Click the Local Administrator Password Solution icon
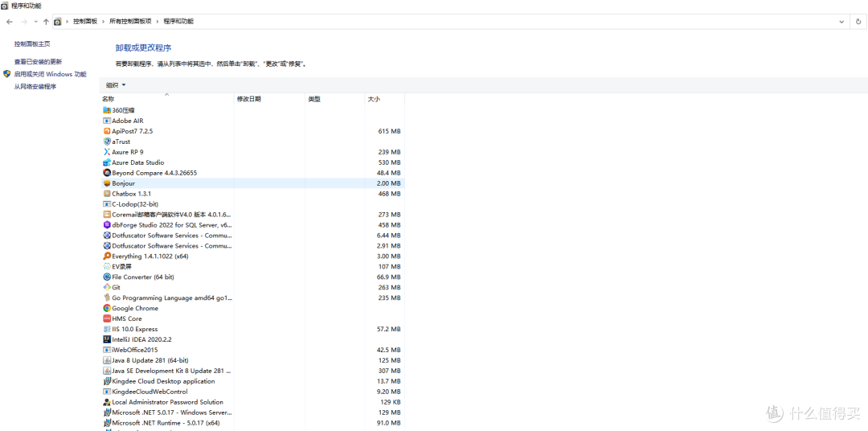 coord(107,402)
